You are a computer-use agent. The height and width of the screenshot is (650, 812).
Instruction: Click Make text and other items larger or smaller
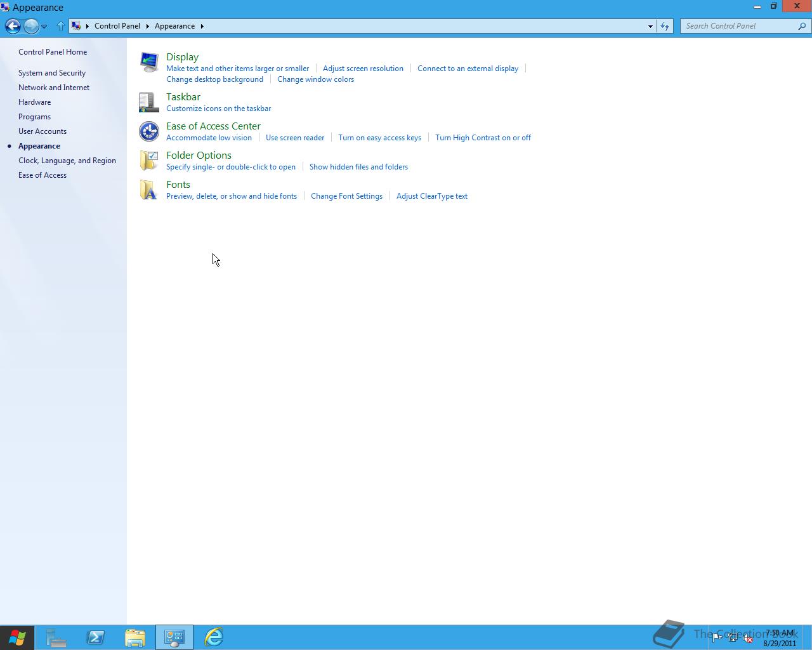coord(238,69)
